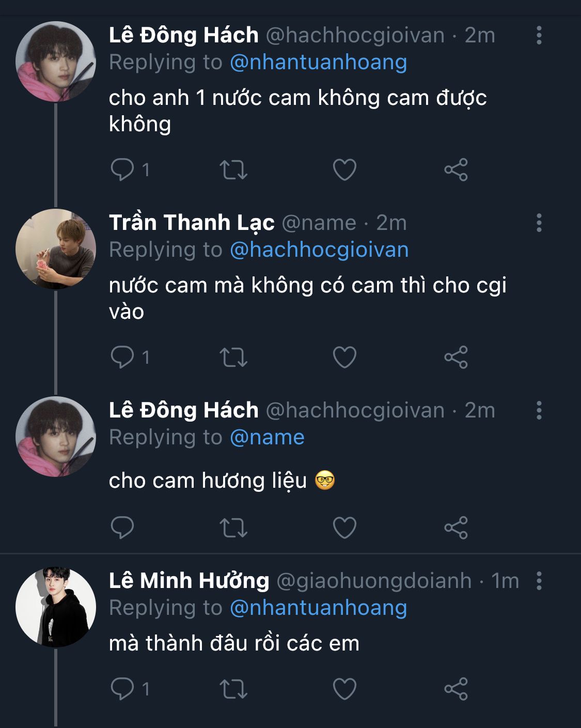Screen dimensions: 581x728
Task: Open more options on 'cho cam hương liệu' tweet
Action: [539, 410]
